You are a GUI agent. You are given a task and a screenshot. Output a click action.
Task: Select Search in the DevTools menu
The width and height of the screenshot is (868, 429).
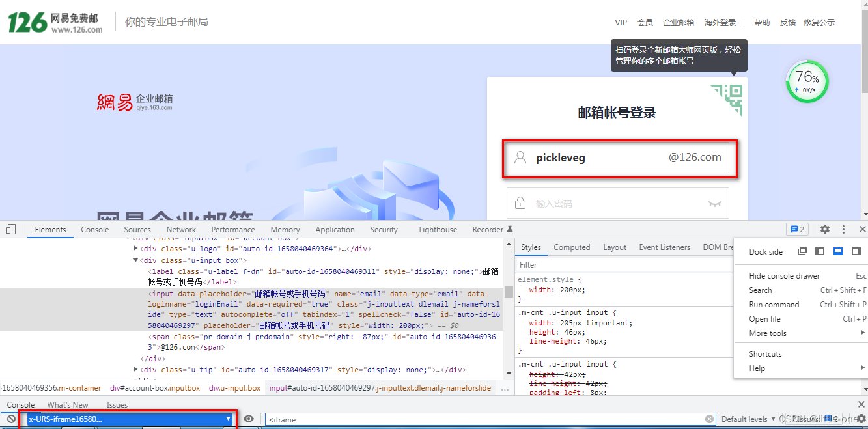point(806,290)
